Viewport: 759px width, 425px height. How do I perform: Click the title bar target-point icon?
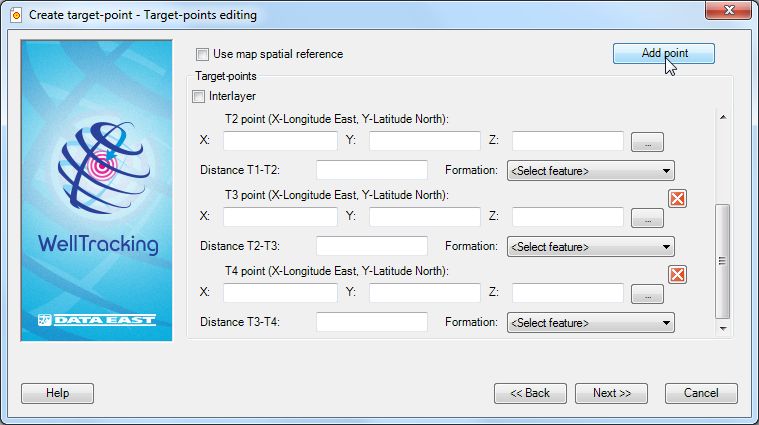[16, 15]
